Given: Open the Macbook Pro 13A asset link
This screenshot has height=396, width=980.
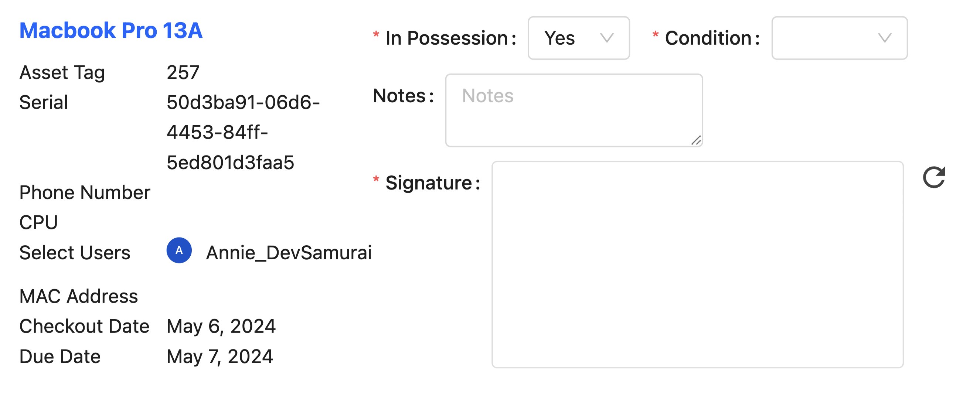Looking at the screenshot, I should [111, 30].
